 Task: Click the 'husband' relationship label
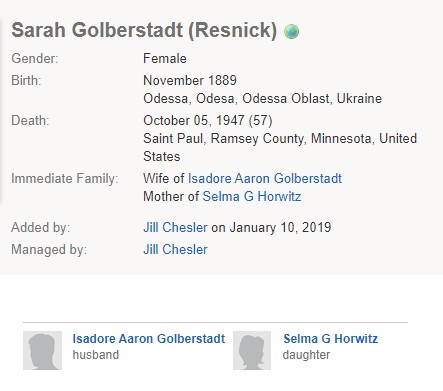96,355
